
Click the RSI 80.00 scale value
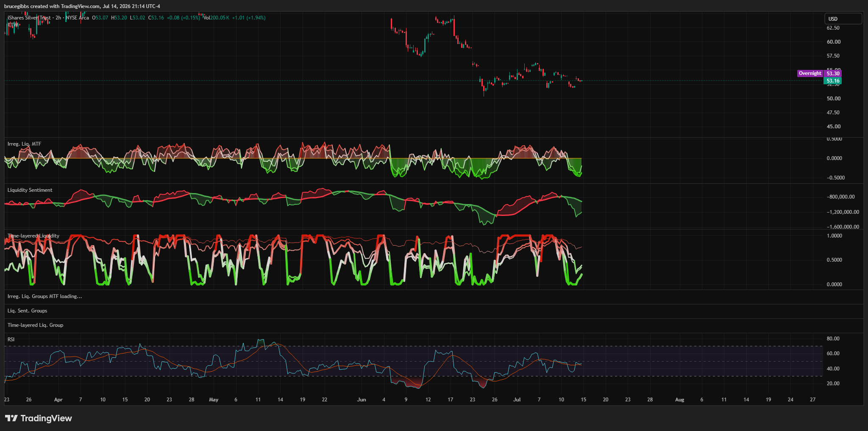[x=833, y=339]
